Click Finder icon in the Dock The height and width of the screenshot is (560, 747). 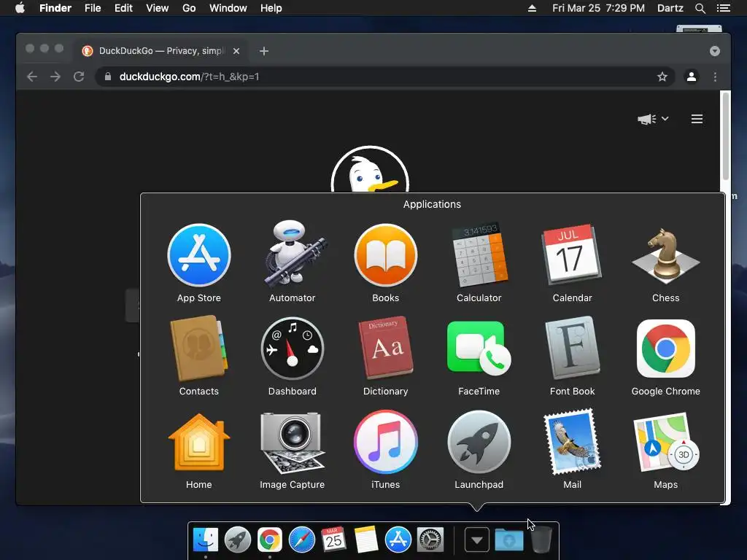coord(206,540)
